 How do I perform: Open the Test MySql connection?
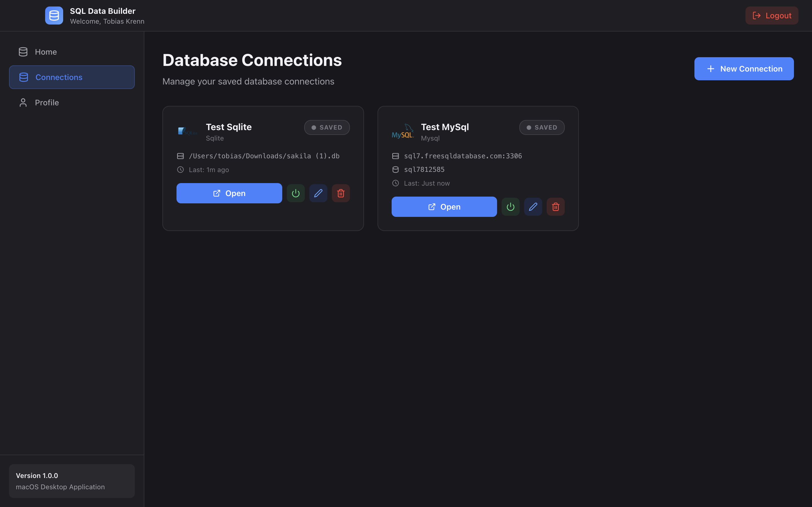(x=444, y=206)
